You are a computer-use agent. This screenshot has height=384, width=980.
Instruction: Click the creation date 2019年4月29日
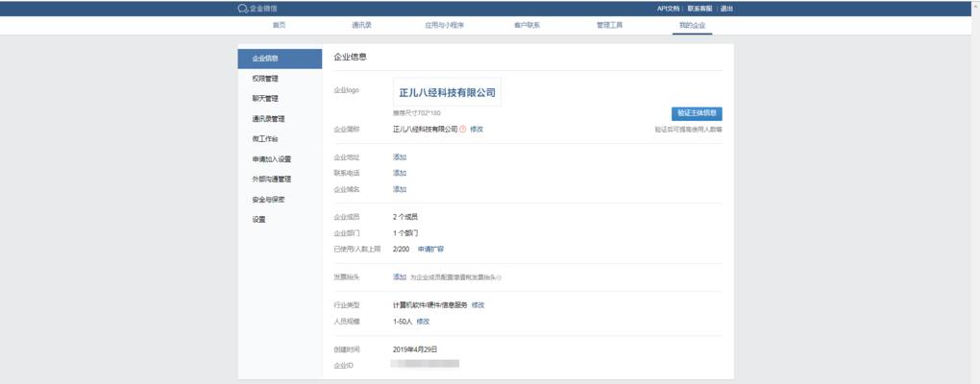[x=415, y=349]
